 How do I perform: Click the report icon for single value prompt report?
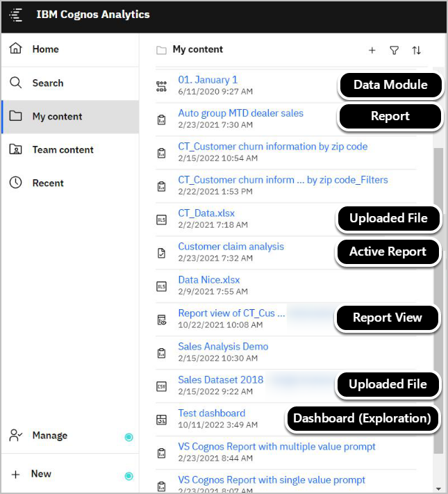162,486
